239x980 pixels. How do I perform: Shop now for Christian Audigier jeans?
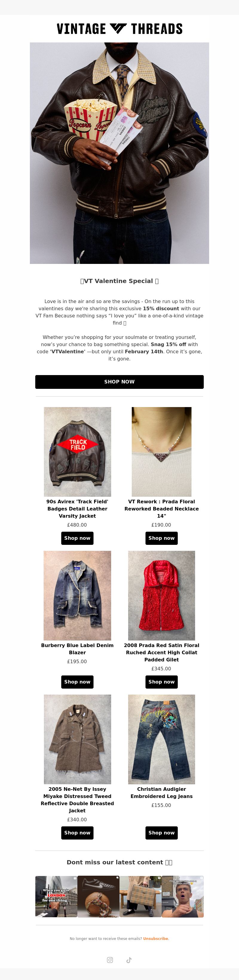coord(161,833)
